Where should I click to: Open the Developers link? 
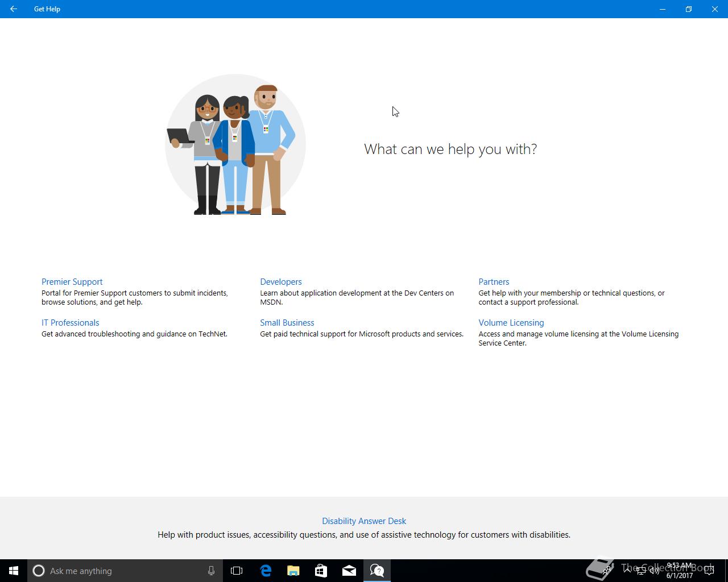280,282
